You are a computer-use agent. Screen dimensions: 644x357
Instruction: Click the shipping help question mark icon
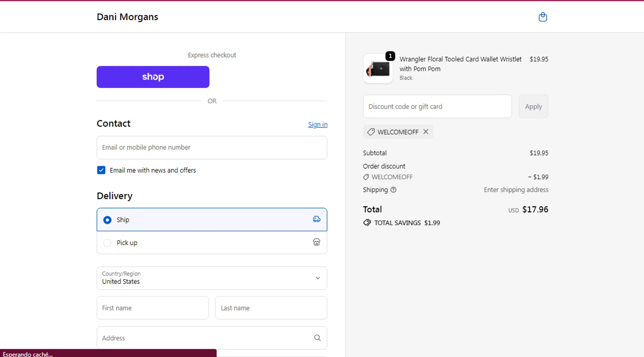(x=393, y=190)
